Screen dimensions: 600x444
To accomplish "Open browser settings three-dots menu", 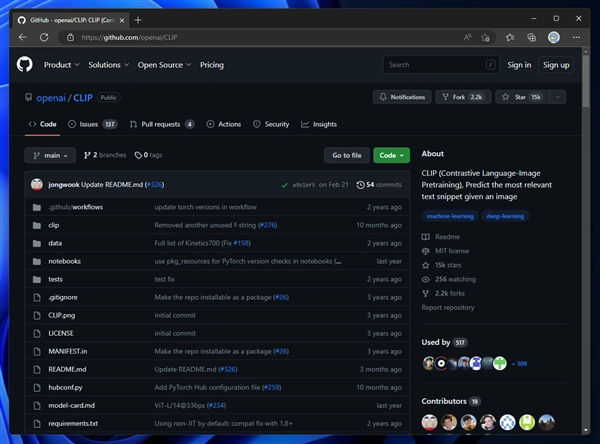I will point(576,37).
